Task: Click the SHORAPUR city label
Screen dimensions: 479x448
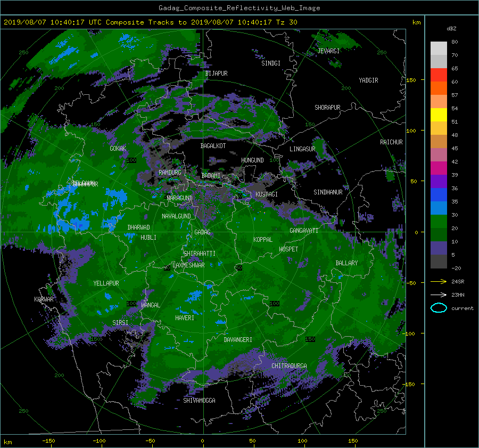Action: click(327, 108)
